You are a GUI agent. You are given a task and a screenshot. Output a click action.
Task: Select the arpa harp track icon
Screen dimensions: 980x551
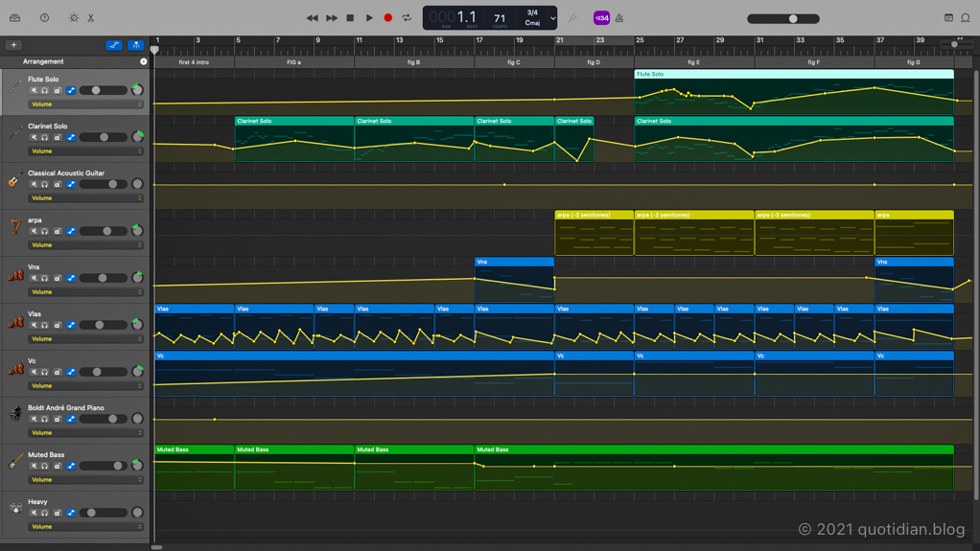pyautogui.click(x=15, y=227)
